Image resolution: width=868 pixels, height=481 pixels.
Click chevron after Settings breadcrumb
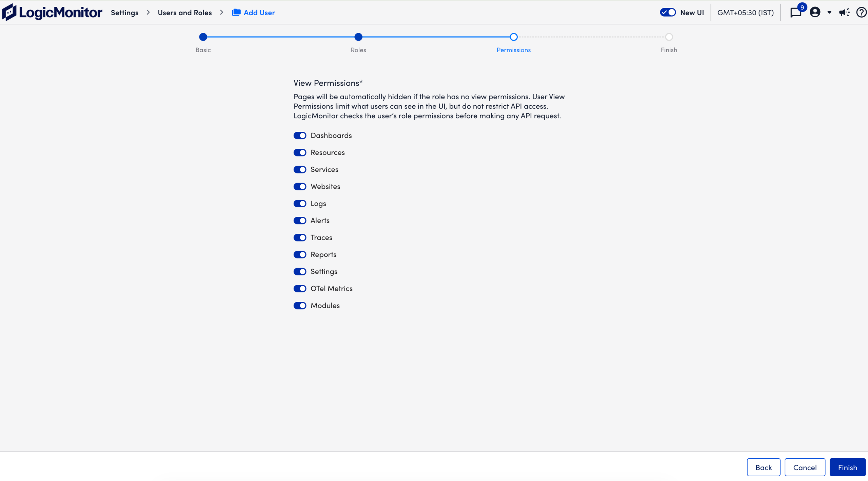(148, 13)
